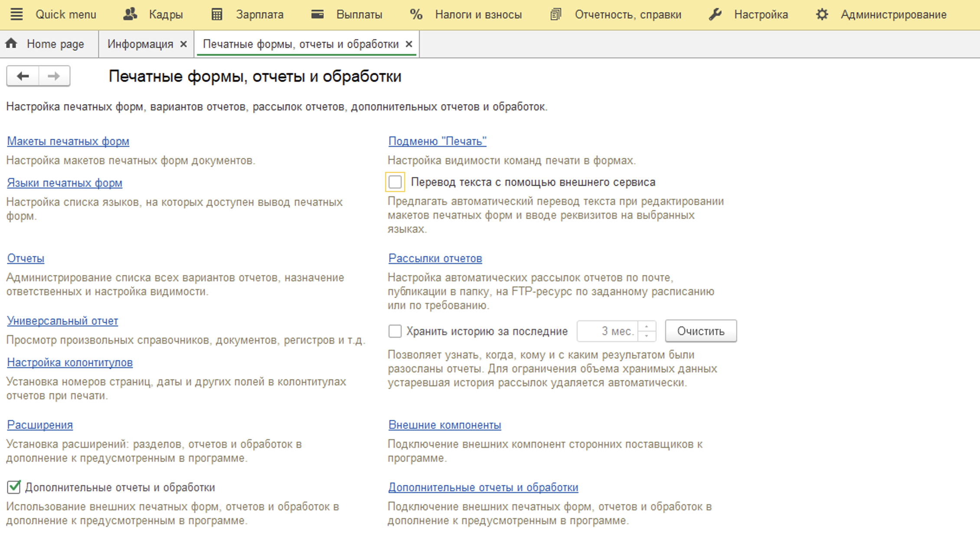The width and height of the screenshot is (980, 546).
Task: Uncheck Дополнительные отчеты и обработки checkbox
Action: click(14, 487)
